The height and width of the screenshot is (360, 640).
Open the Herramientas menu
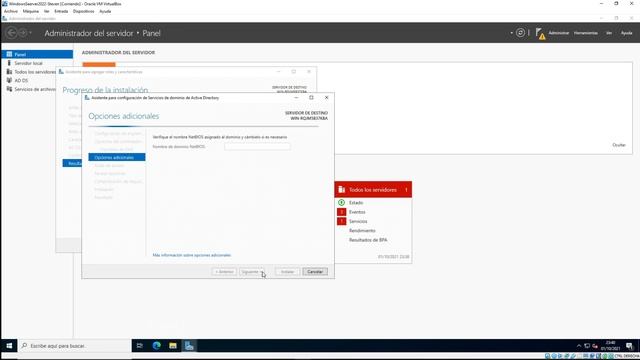[586, 33]
